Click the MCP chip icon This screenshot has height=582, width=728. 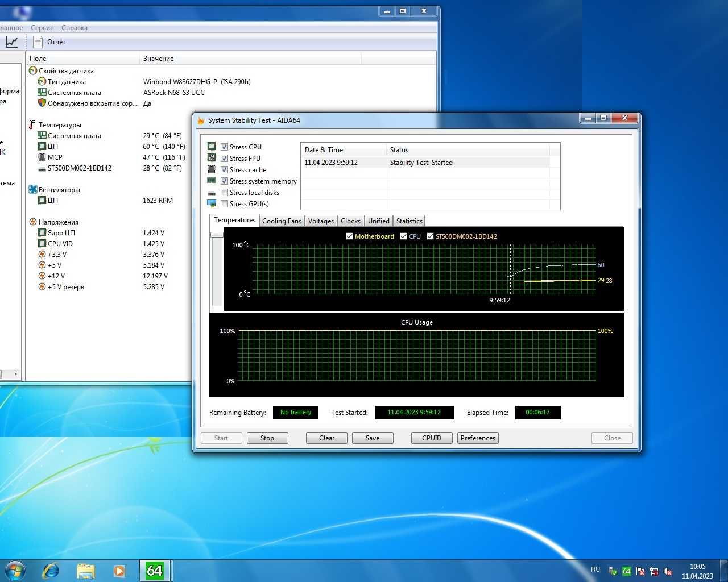42,157
